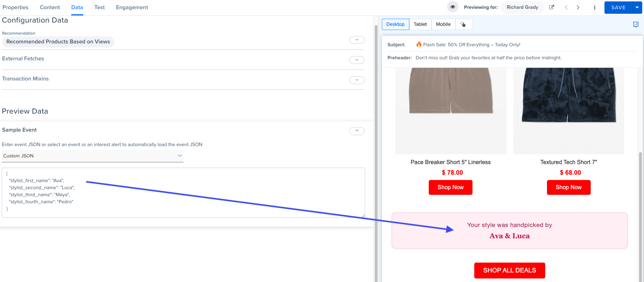This screenshot has width=644, height=282.
Task: Select the interactive pointer preview mode icon
Action: click(x=463, y=24)
